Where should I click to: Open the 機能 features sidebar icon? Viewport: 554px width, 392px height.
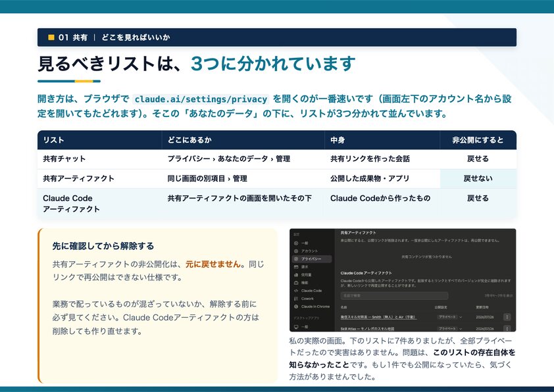296,283
